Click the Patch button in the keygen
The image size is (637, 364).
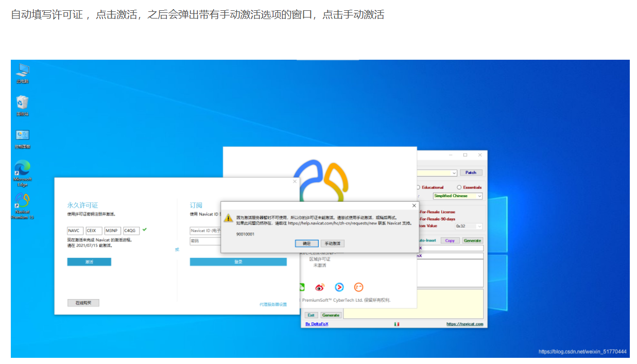click(471, 172)
